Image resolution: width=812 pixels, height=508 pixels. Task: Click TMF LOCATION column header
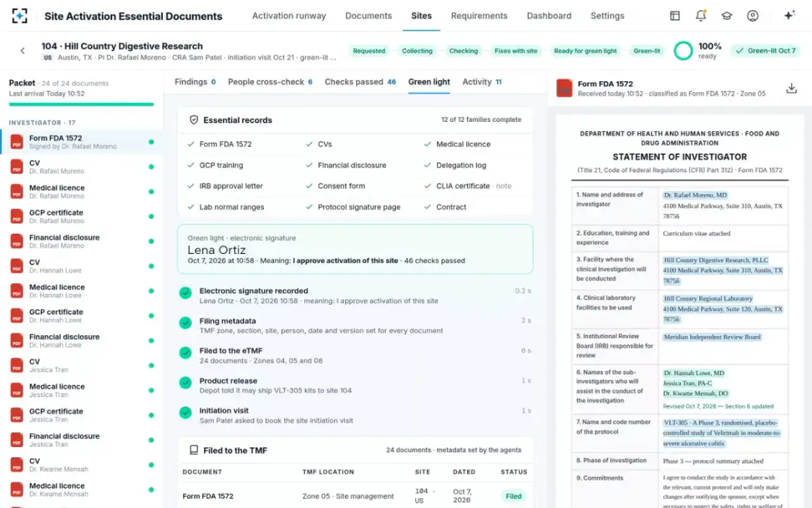pyautogui.click(x=328, y=472)
